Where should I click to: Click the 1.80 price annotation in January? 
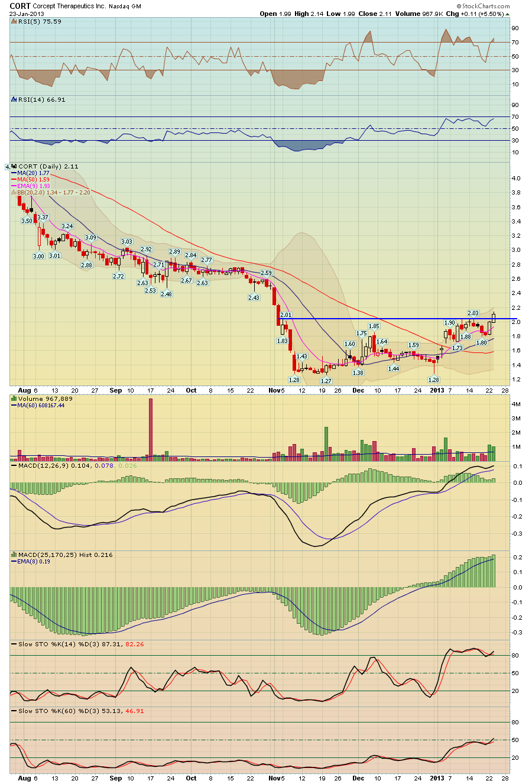[481, 342]
